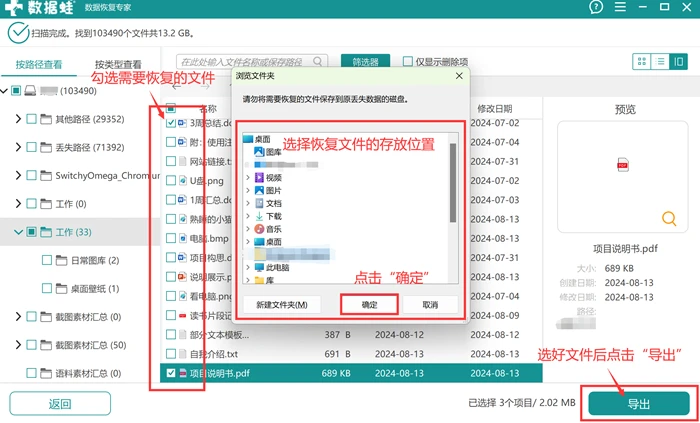Switch to list view icon
The width and height of the screenshot is (700, 423).
[x=660, y=62]
